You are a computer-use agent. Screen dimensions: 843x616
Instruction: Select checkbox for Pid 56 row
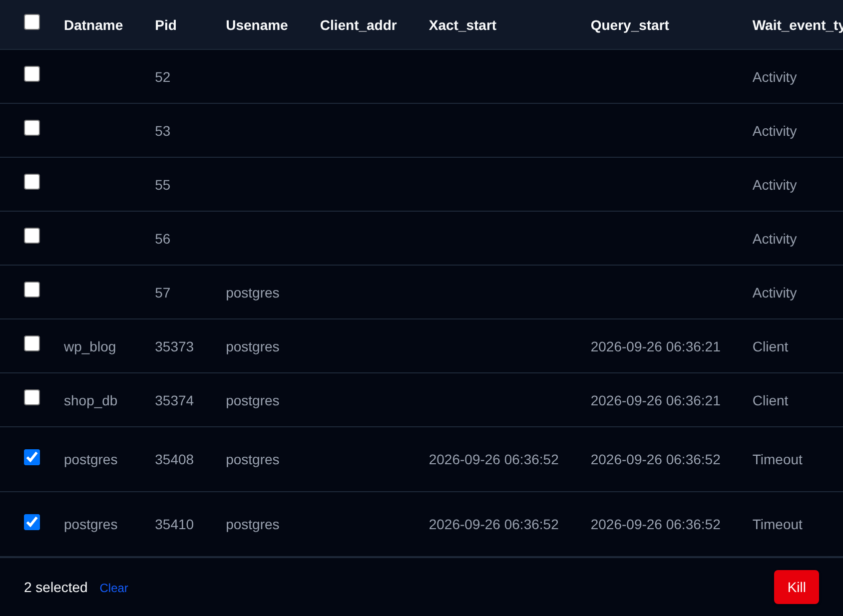tap(32, 236)
